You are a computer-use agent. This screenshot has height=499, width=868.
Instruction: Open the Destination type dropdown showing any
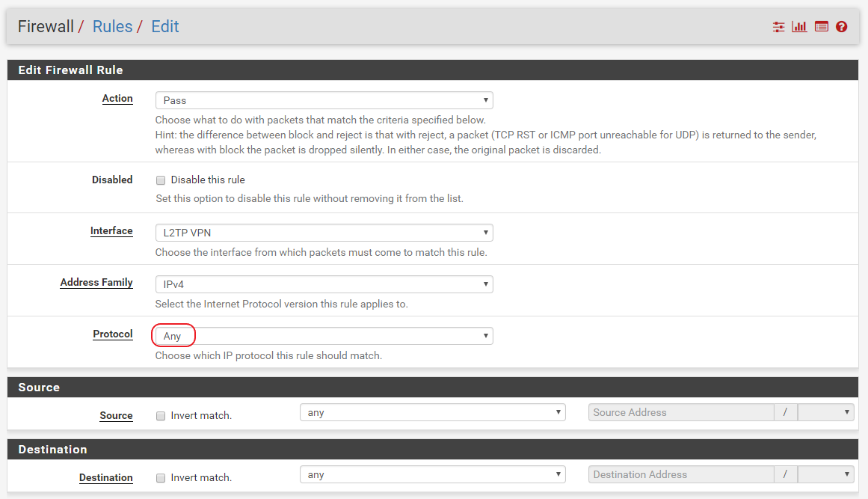(432, 474)
